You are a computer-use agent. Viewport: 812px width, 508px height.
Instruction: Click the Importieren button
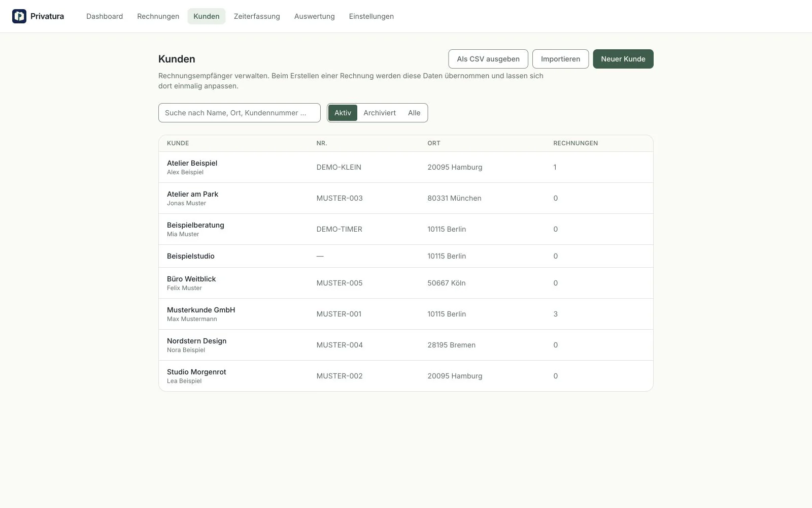[560, 59]
